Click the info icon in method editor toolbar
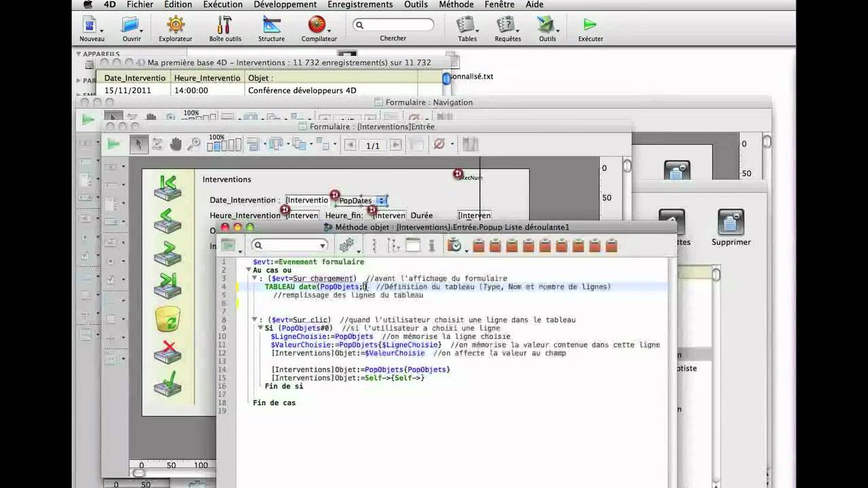 [431, 245]
